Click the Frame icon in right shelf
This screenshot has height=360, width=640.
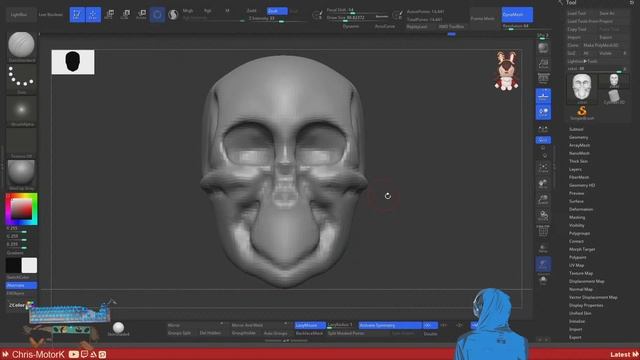pyautogui.click(x=543, y=168)
